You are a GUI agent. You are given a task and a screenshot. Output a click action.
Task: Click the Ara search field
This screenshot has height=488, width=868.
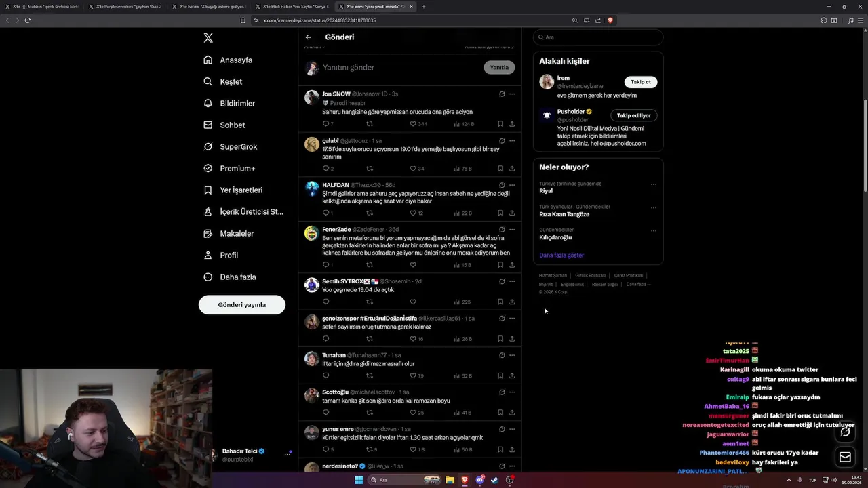(598, 37)
